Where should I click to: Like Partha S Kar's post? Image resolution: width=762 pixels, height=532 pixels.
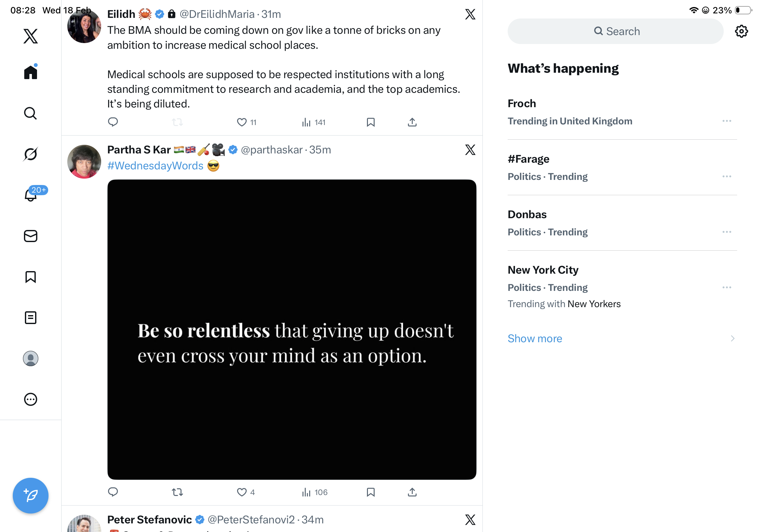pos(242,492)
